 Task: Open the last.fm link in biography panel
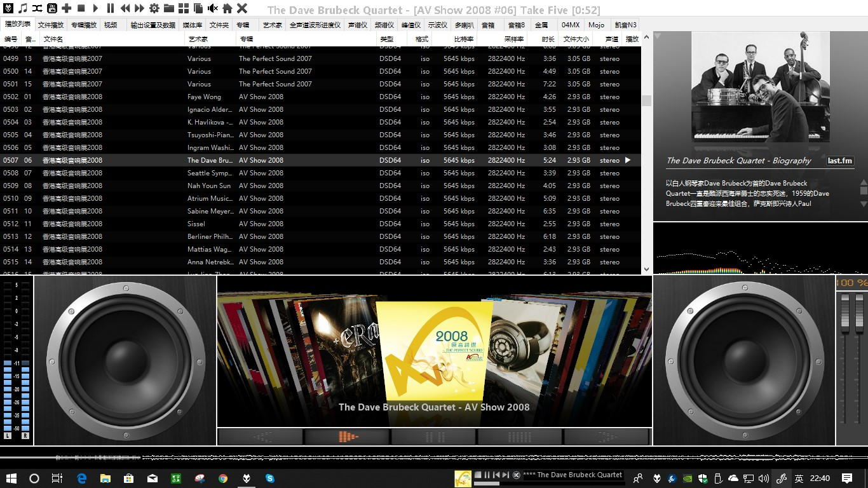pos(839,161)
